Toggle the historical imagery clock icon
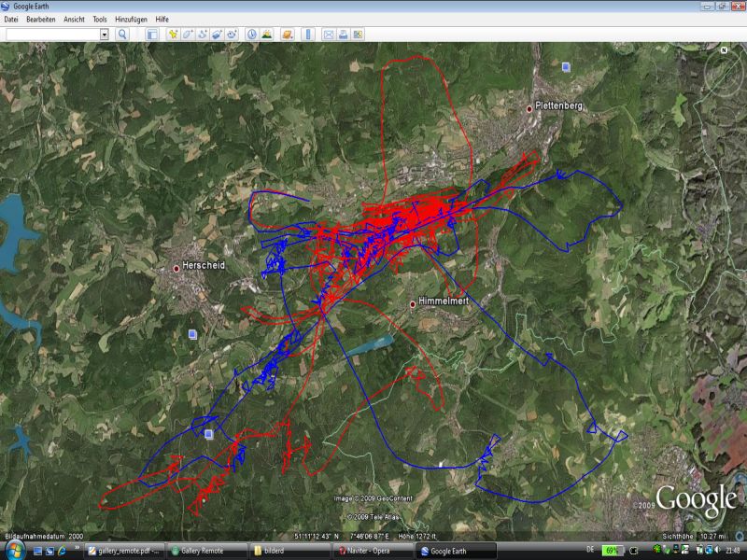747x560 pixels. click(252, 35)
